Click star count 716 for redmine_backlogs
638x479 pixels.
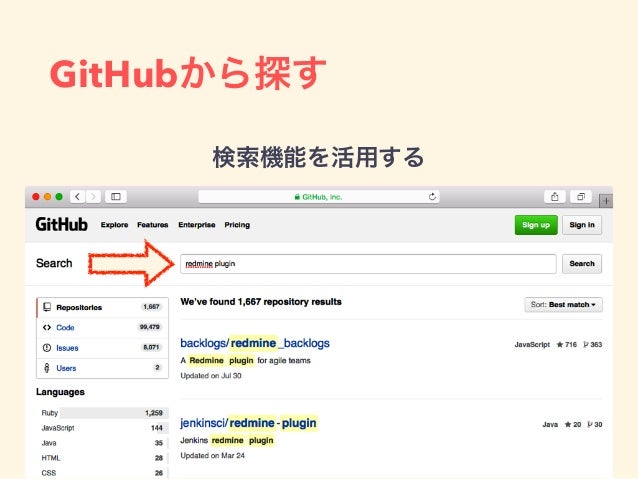(x=567, y=345)
